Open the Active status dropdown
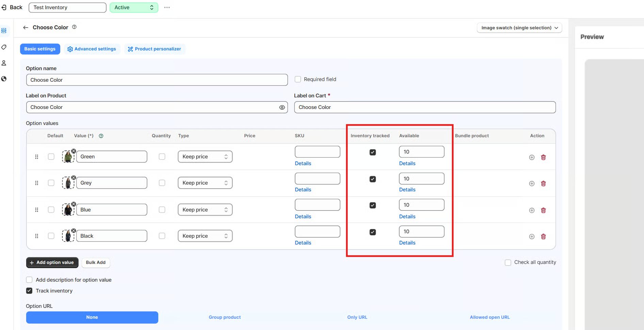 (134, 7)
